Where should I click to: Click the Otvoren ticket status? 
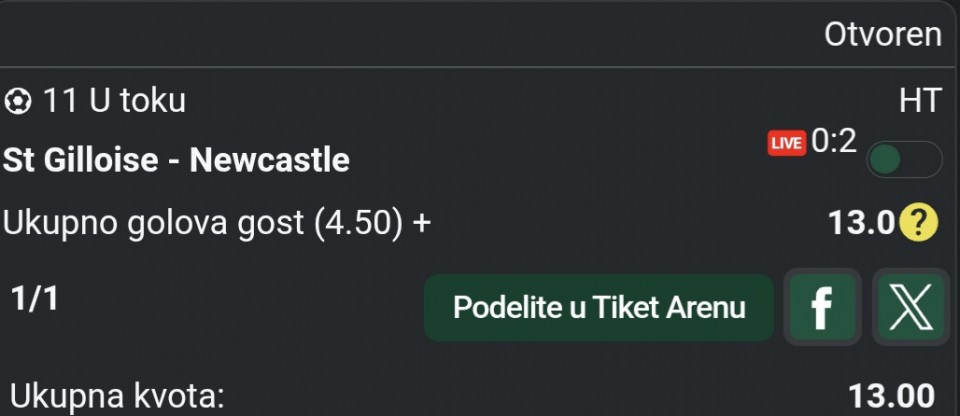[x=882, y=35]
